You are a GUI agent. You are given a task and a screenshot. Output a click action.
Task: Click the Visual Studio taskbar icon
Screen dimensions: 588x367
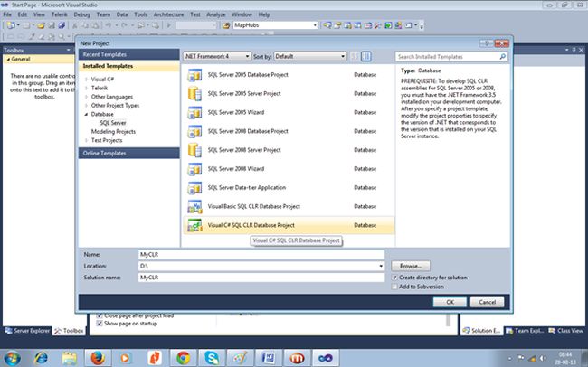pos(326,358)
